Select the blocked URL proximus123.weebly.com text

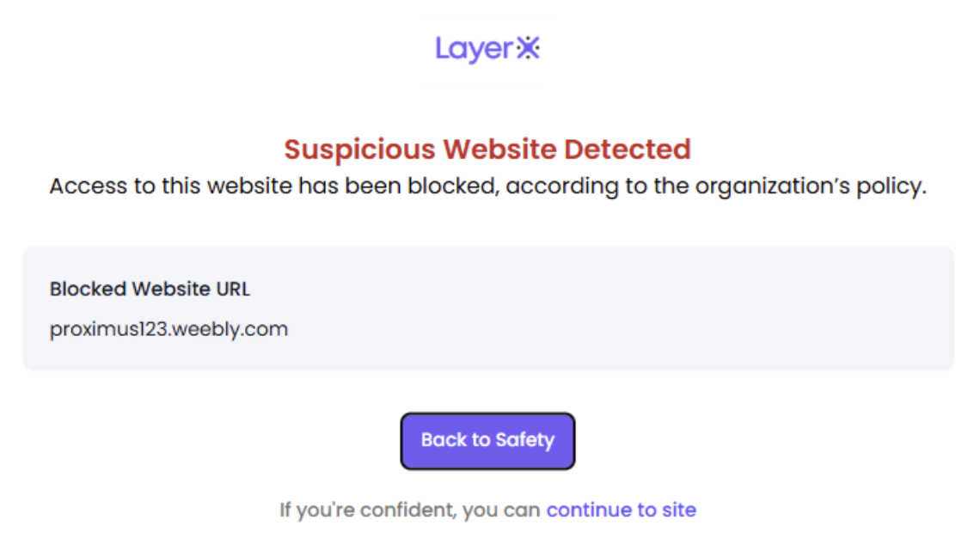point(168,329)
